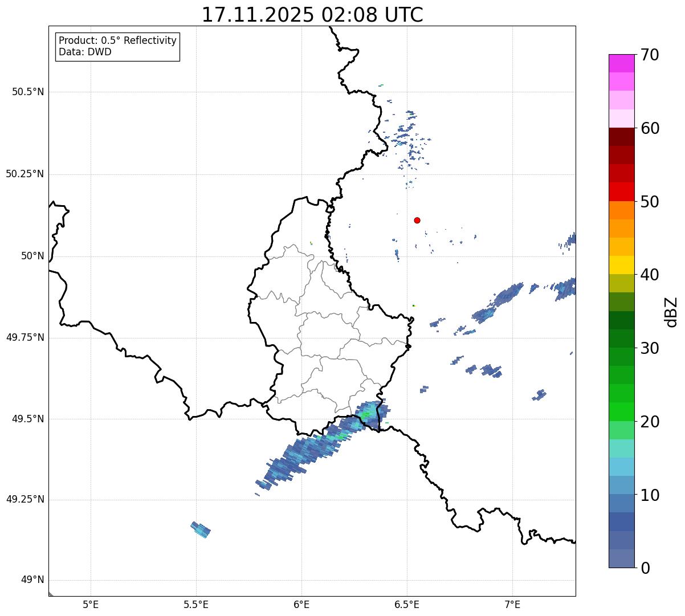Click the small echo cell near 5.5°E
Image resolution: width=685 pixels, height=616 pixels.
(x=201, y=530)
